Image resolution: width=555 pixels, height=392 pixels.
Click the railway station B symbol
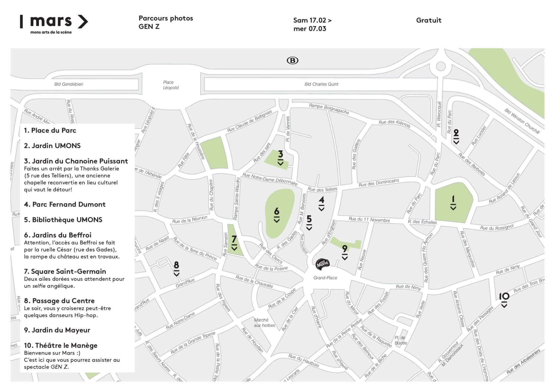(292, 60)
